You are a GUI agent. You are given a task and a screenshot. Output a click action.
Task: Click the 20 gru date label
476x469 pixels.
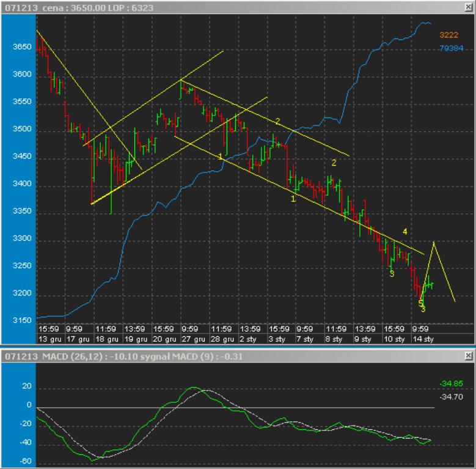pos(164,339)
